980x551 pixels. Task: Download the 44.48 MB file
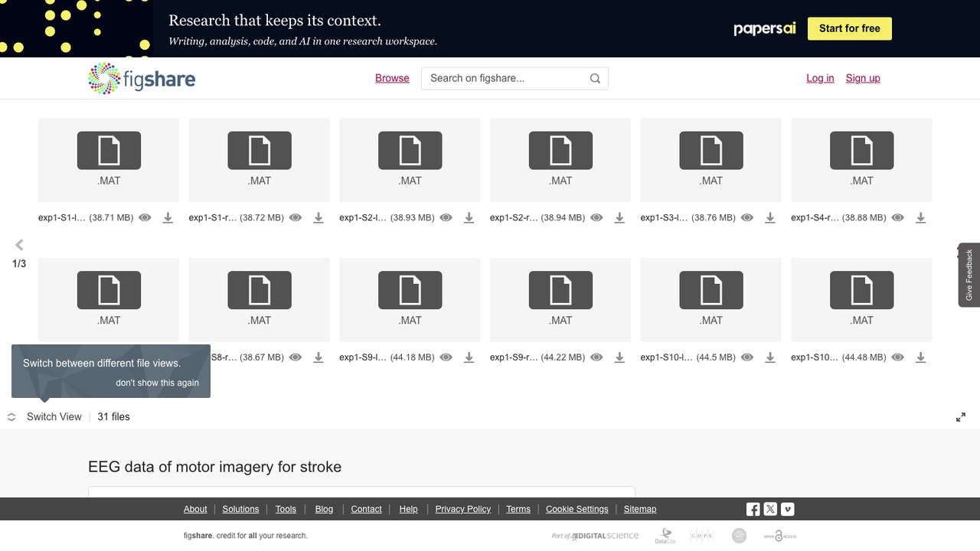921,357
